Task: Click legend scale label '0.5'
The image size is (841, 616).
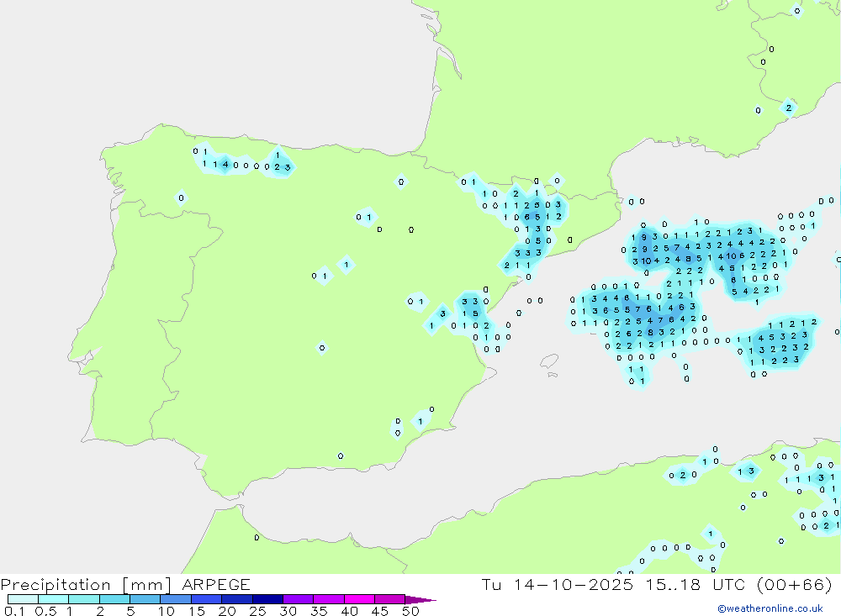Action: [x=45, y=611]
